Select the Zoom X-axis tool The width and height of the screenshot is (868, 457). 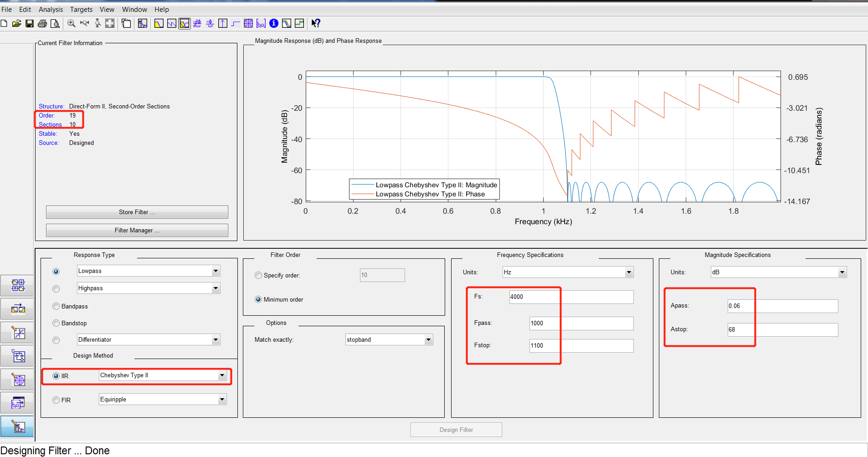84,23
